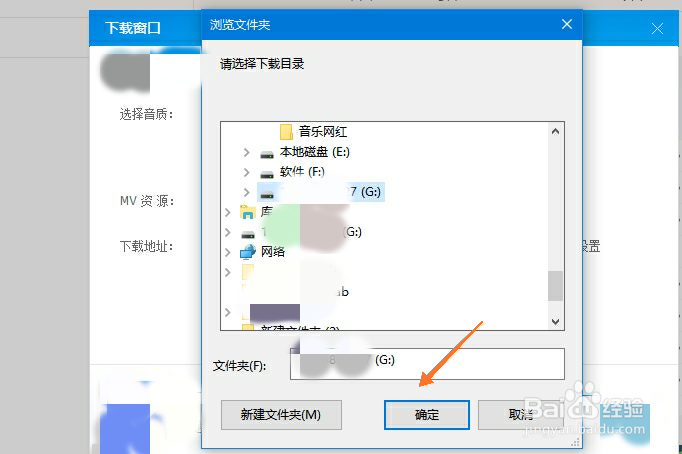682x454 pixels.
Task: Click the E: drive icon
Action: click(267, 154)
